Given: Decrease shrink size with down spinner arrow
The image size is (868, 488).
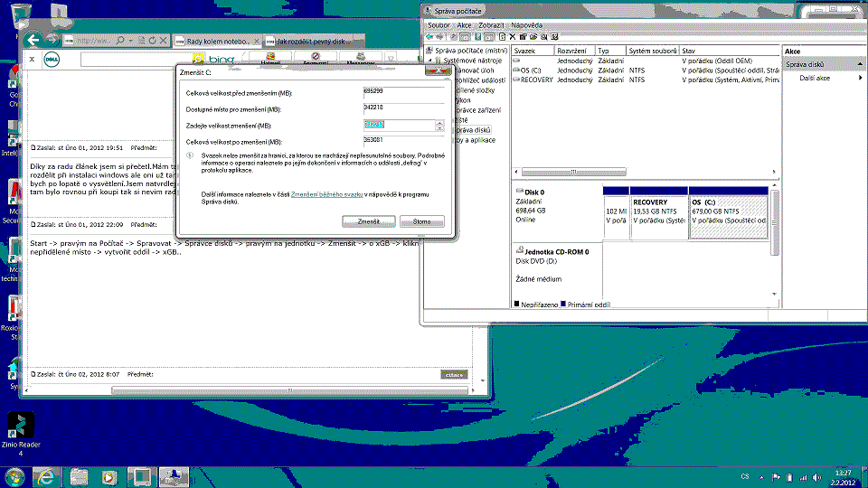Looking at the screenshot, I should tap(439, 129).
